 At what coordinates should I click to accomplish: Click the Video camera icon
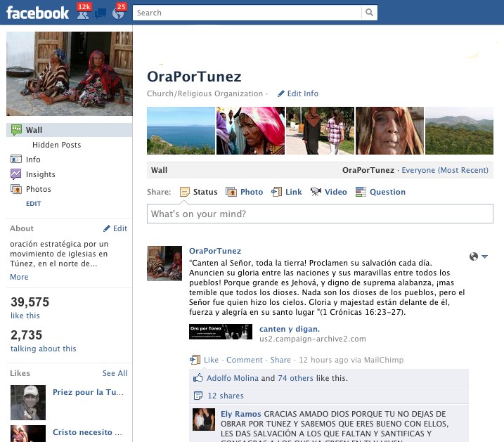click(316, 192)
